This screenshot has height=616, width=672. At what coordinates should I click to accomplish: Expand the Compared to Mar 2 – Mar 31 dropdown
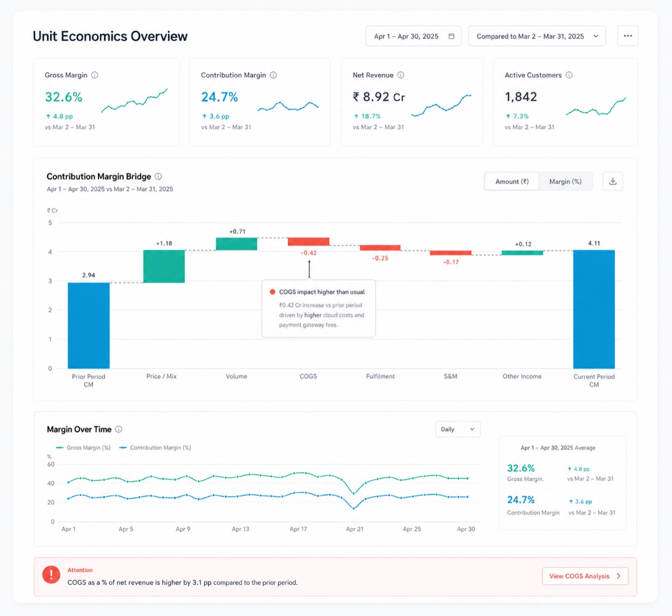point(536,36)
